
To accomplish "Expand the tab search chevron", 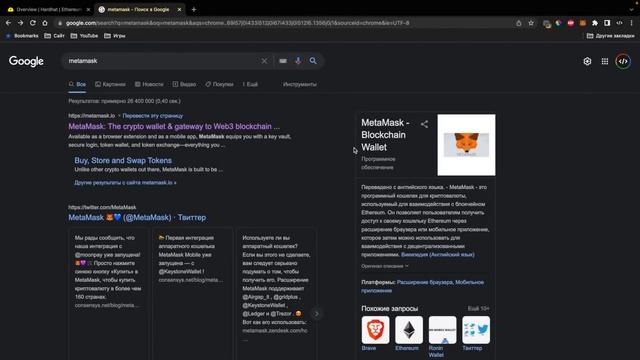I will pos(631,9).
